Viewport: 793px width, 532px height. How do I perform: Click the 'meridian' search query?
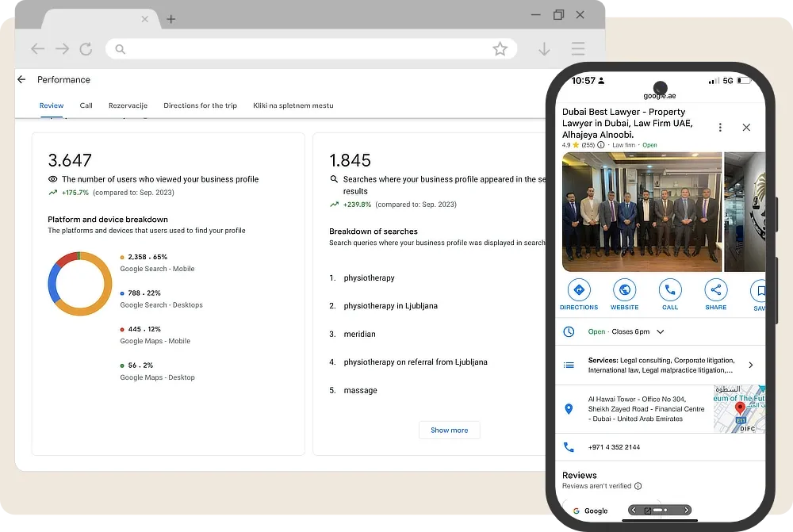point(359,335)
